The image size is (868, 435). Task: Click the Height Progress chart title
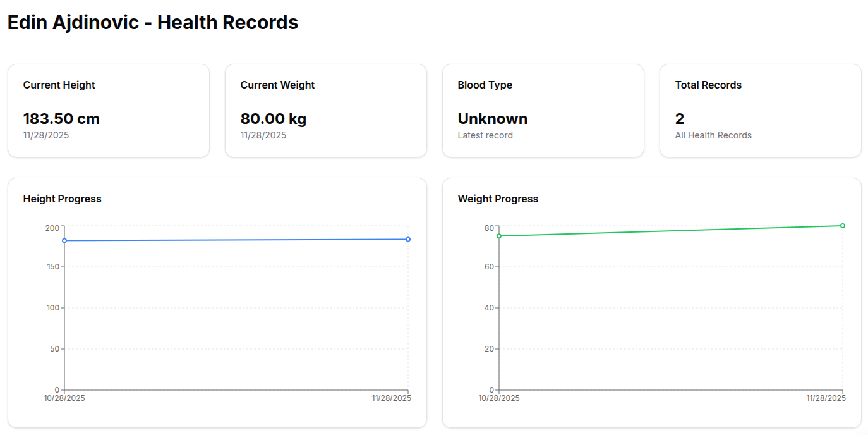pos(62,199)
